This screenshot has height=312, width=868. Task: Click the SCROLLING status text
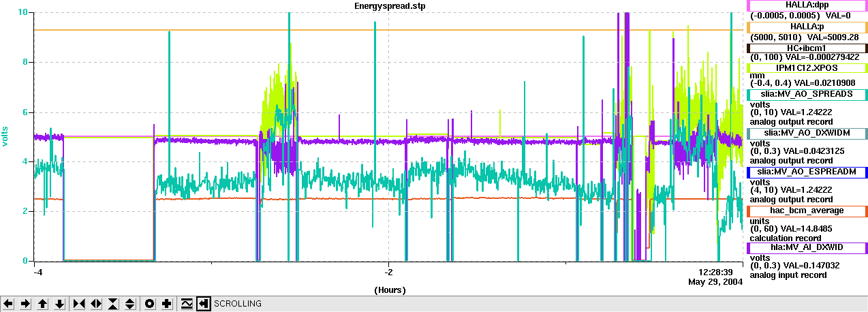(x=238, y=304)
